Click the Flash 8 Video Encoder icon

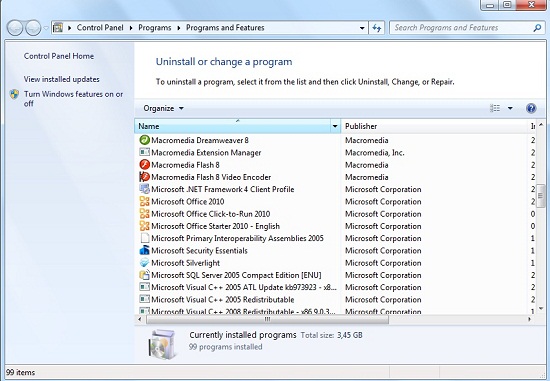[x=145, y=177]
